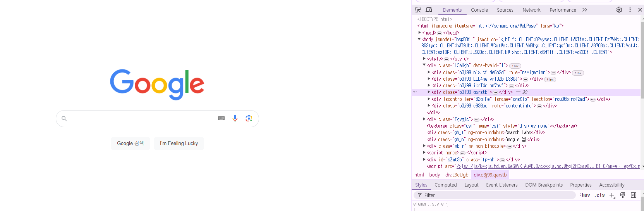Click the I'm Feeling Lucky button
The width and height of the screenshot is (644, 211).
179,143
